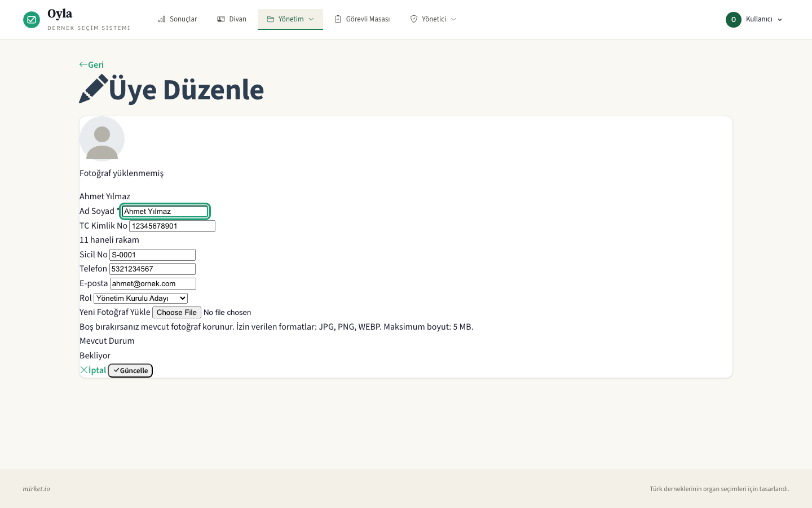Focus the Ad Soyad name field

click(x=165, y=211)
